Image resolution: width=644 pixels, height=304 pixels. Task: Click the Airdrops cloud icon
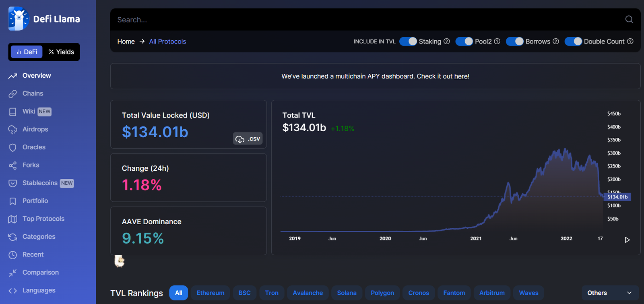pyautogui.click(x=13, y=129)
